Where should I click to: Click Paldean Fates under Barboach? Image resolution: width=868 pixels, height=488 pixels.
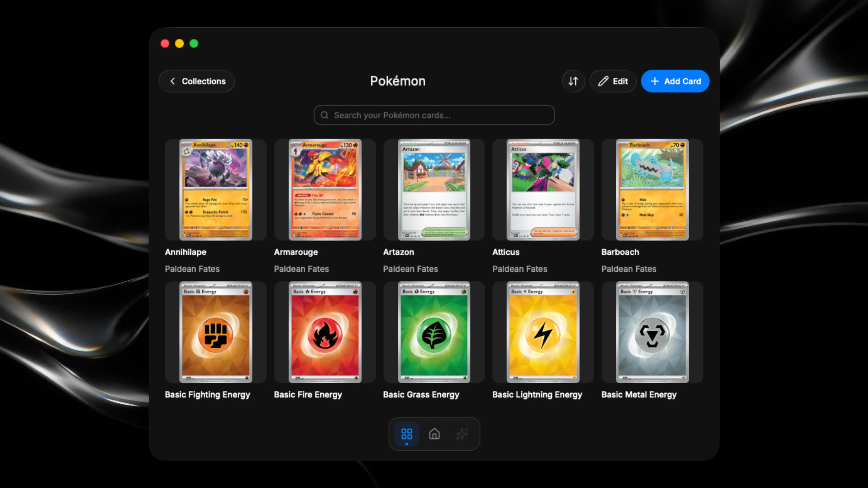pos(629,269)
